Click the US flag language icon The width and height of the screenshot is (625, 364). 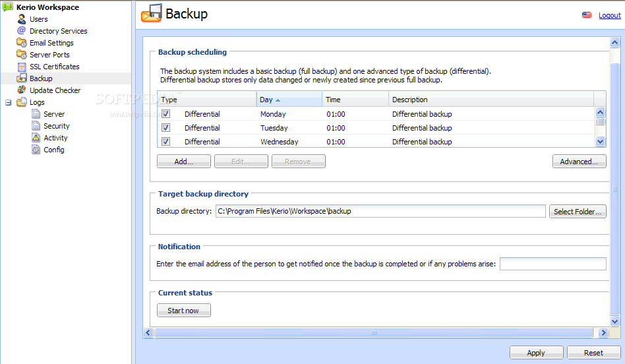click(587, 15)
